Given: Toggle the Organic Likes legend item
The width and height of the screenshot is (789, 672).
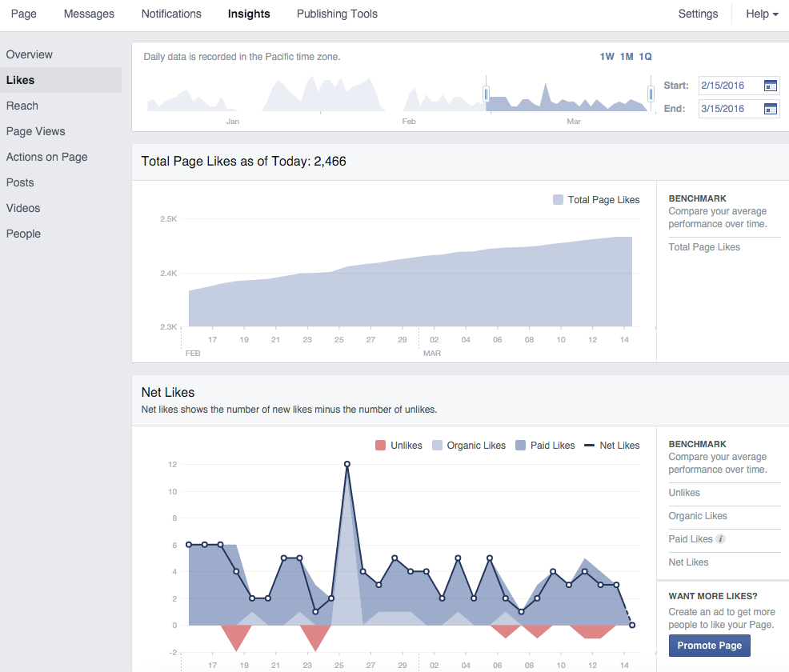Looking at the screenshot, I should [468, 446].
